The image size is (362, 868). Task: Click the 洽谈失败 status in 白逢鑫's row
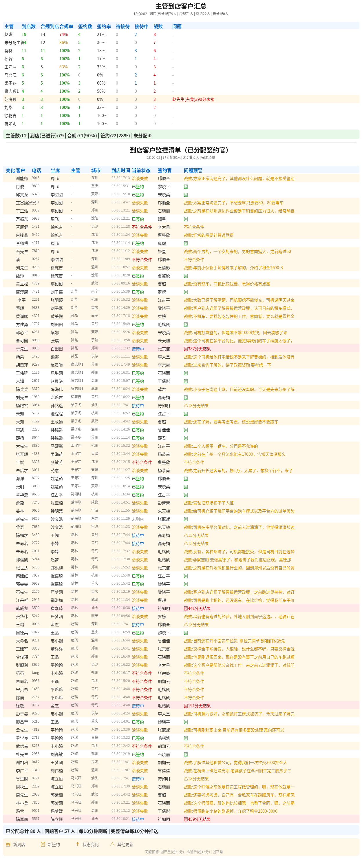coord(140,235)
